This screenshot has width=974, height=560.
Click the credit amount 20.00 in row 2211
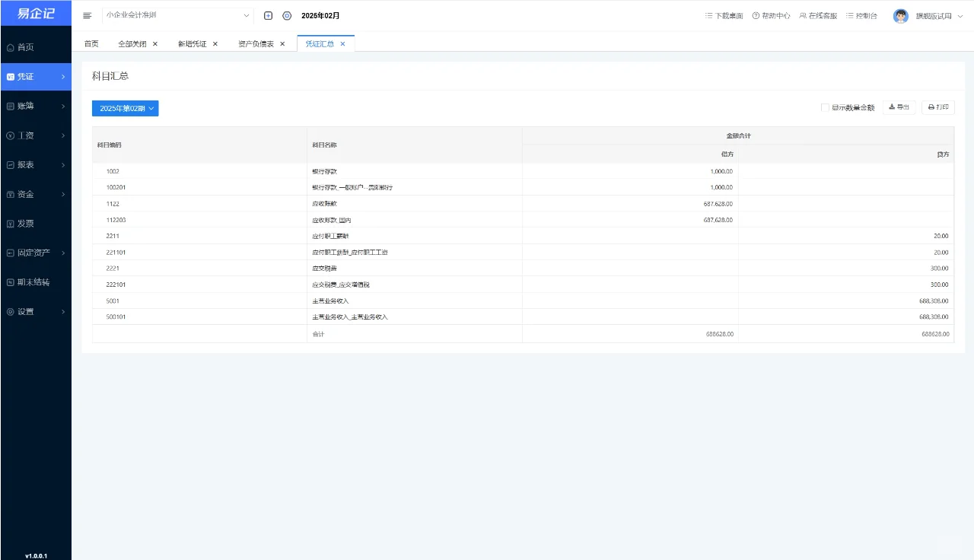click(941, 236)
